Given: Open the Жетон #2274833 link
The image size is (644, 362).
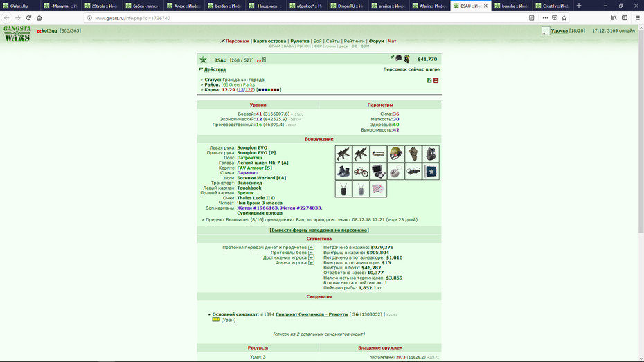Looking at the screenshot, I should pos(301,208).
